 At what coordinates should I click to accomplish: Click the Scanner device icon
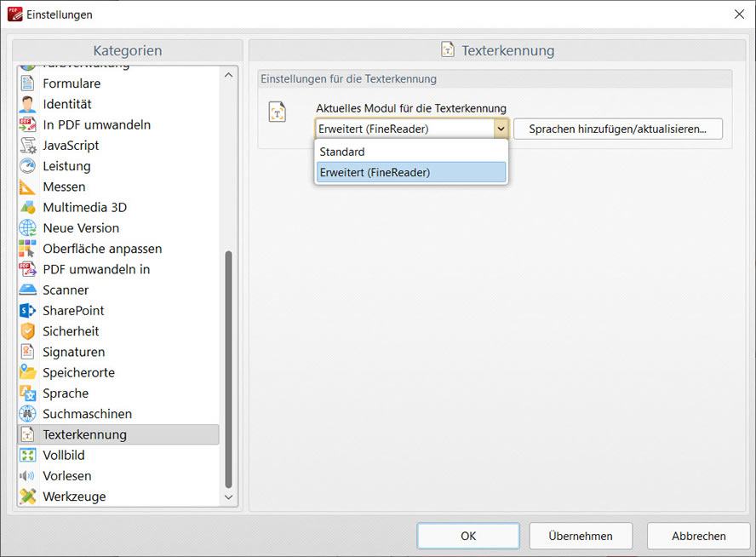click(27, 290)
